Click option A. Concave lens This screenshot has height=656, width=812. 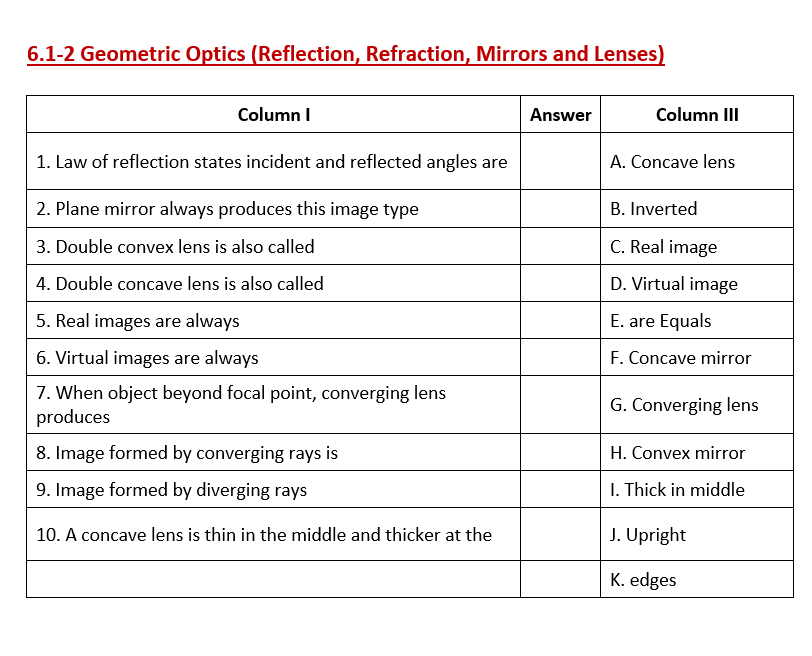pyautogui.click(x=672, y=162)
